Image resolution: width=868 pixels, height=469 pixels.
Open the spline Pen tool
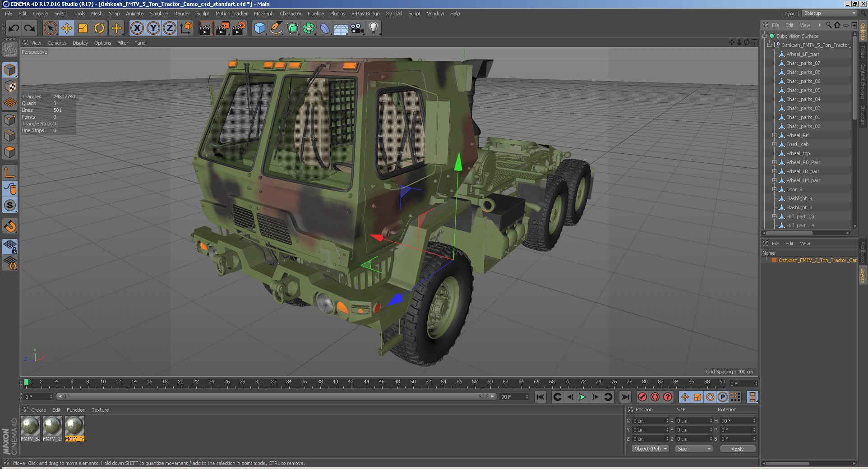pos(276,28)
